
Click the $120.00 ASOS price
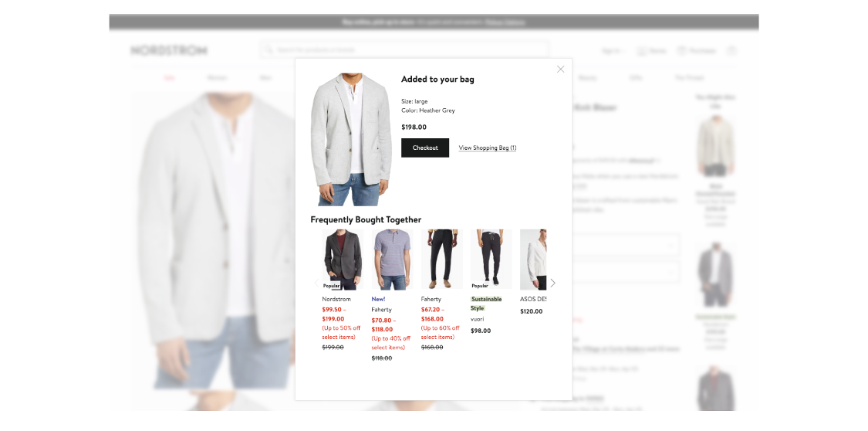[x=531, y=311]
